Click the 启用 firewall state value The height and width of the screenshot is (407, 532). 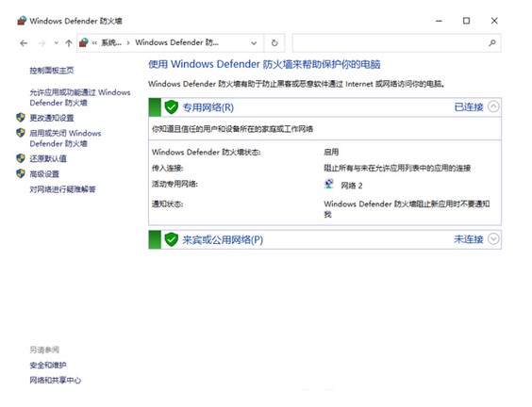331,152
